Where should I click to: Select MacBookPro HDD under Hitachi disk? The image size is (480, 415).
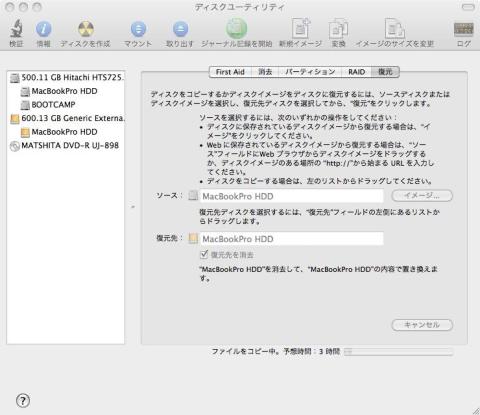tap(66, 91)
